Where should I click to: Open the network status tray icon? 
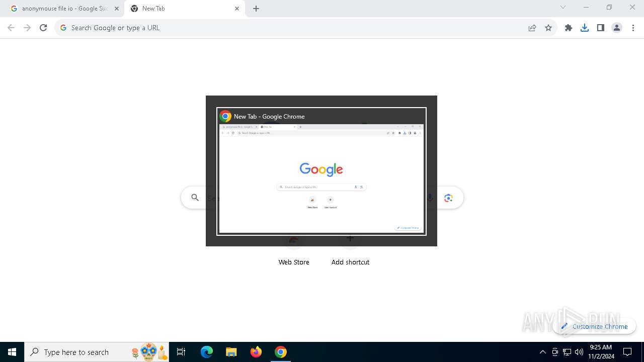coord(567,352)
